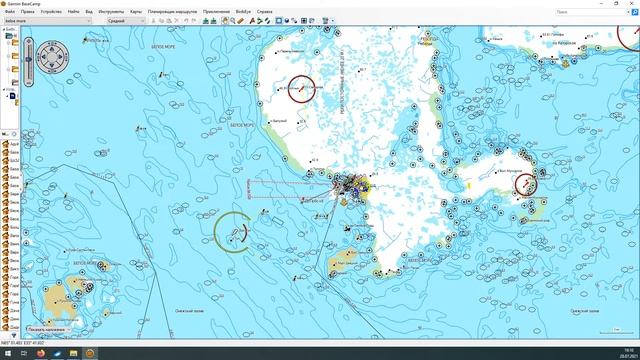640x360 pixels.
Task: Click zoom in at top of zoom slider
Action: pos(29,41)
